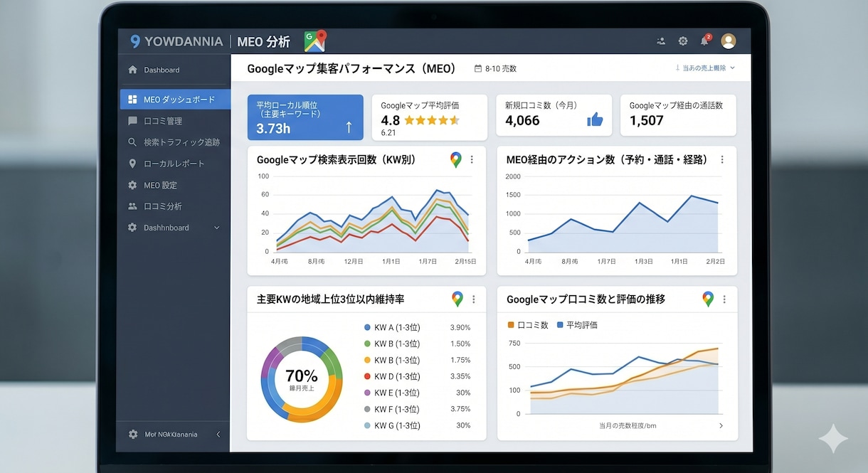Click the MEO ダッシュボード grid icon

click(x=132, y=100)
